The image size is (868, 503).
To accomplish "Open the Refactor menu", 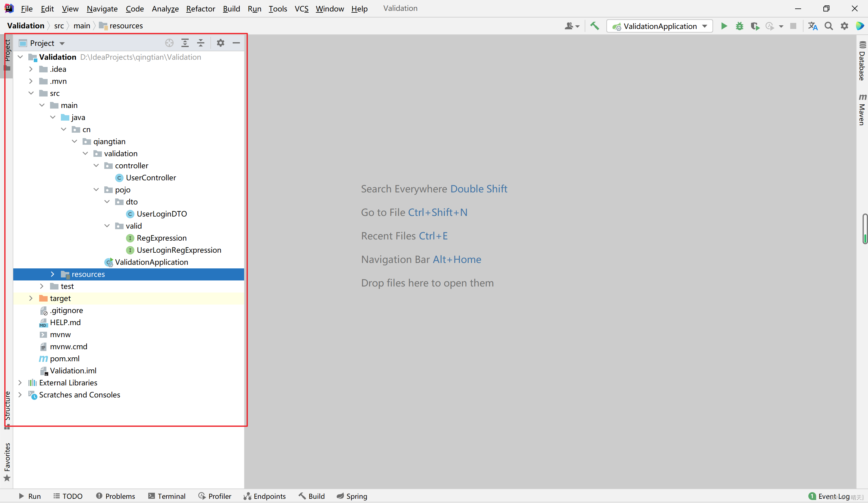I will pyautogui.click(x=200, y=9).
